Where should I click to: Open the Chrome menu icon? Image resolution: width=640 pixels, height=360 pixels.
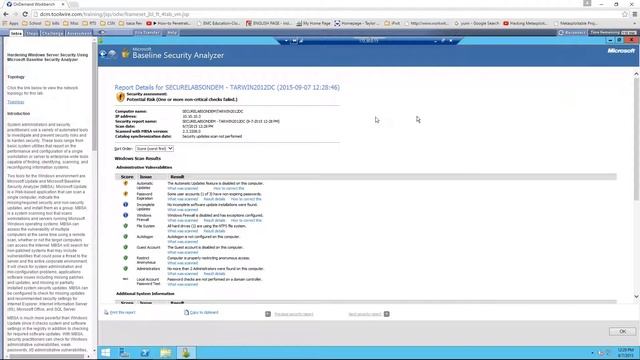pyautogui.click(x=635, y=14)
